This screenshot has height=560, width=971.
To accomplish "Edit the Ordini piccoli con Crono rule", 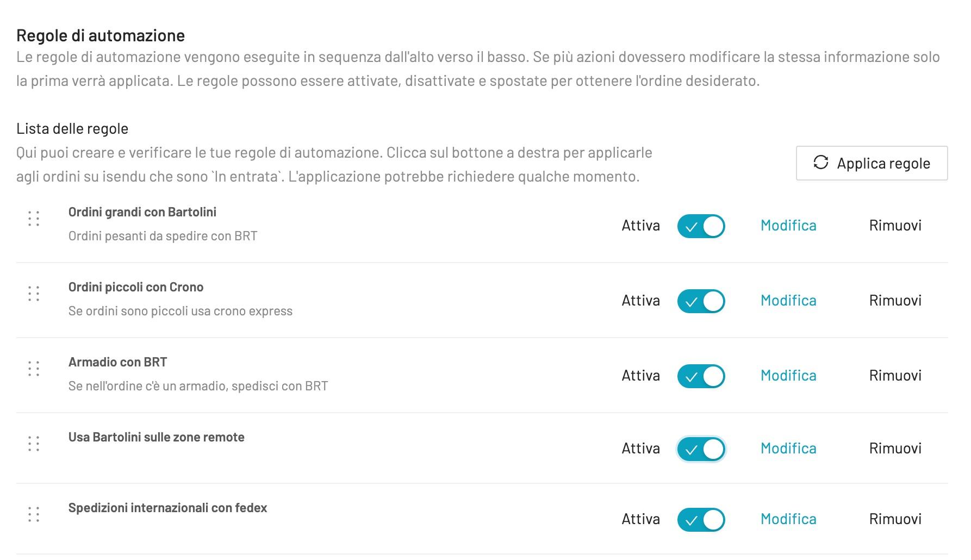I will click(x=788, y=301).
